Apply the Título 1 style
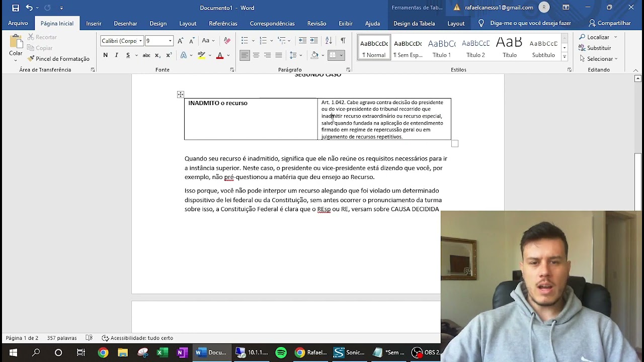 [442, 48]
